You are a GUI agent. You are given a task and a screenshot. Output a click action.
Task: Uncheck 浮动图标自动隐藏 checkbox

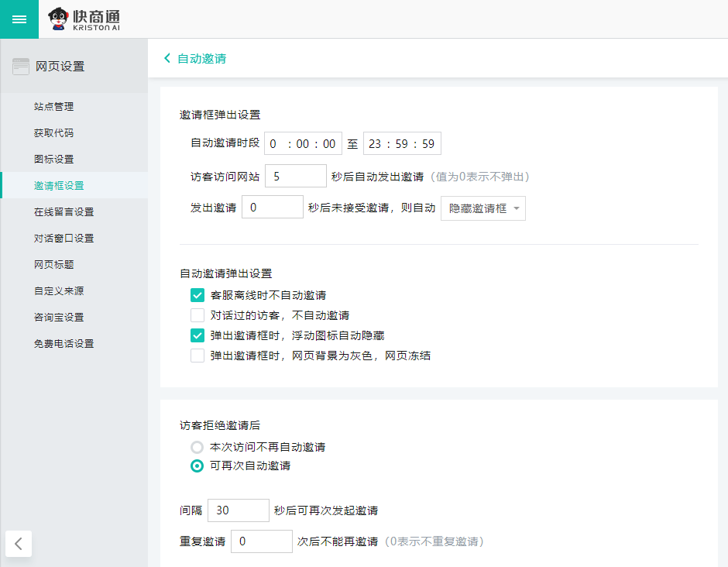(197, 335)
